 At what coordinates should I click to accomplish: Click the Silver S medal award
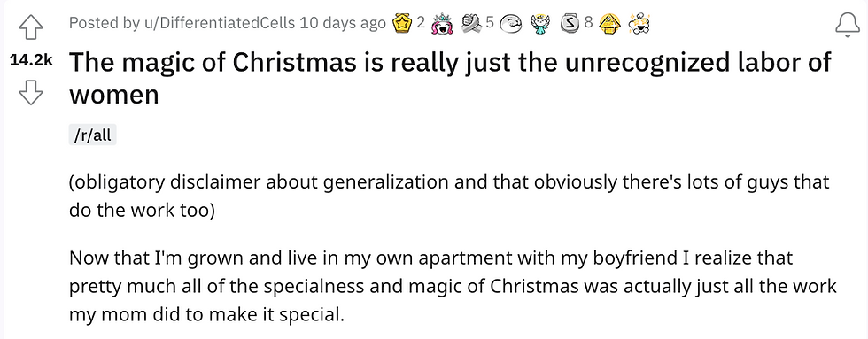point(569,23)
